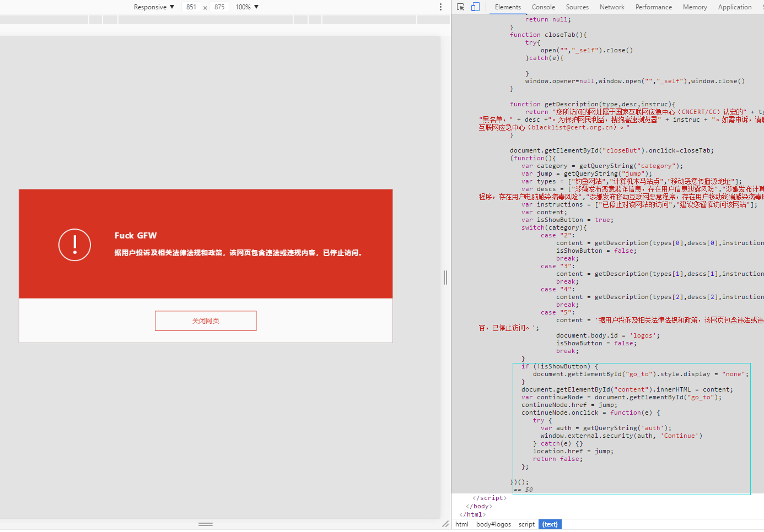Select body#logos in the breadcrumb bar
Screen dimensions: 764x532
pos(493,524)
